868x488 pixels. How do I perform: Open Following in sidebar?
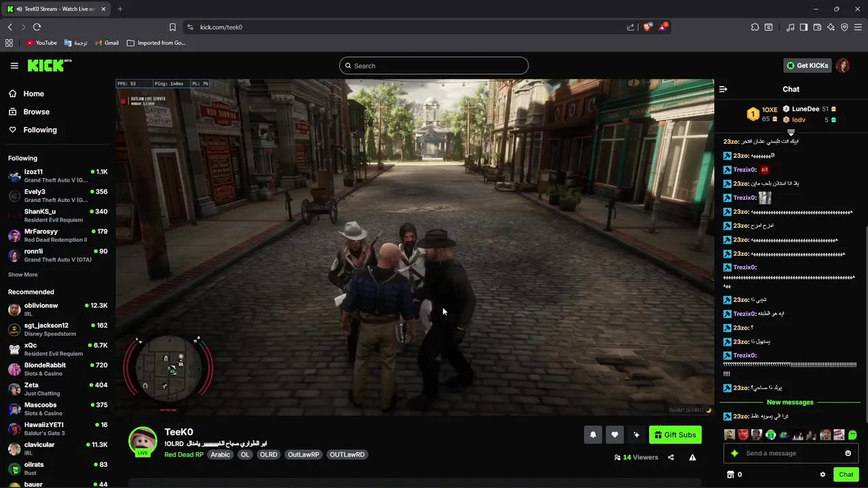pyautogui.click(x=33, y=129)
